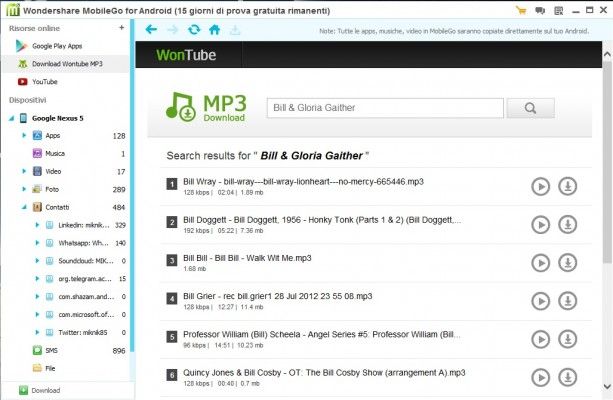Download the Bill Wray mp3
The image size is (613, 400).
[x=568, y=187]
